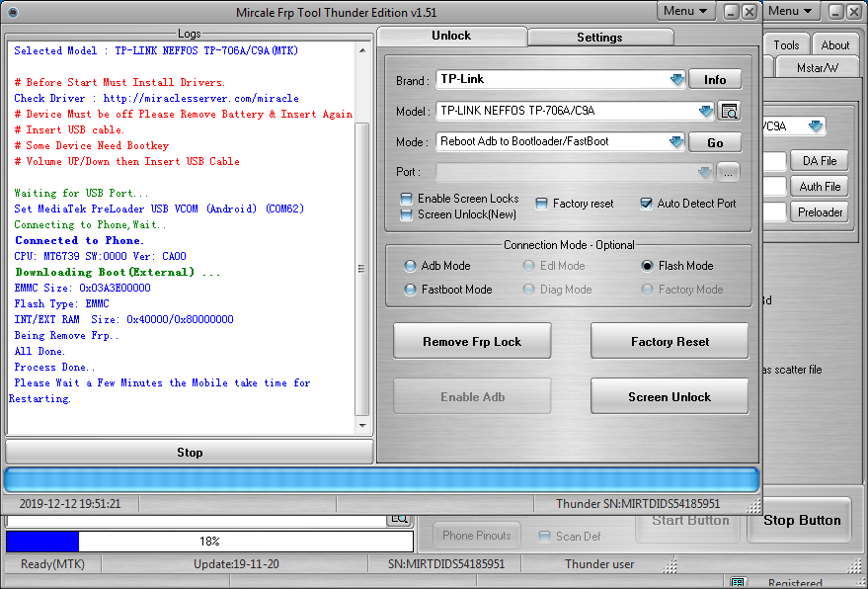The width and height of the screenshot is (868, 589).
Task: Click the port browse ellipsis button
Action: (728, 172)
